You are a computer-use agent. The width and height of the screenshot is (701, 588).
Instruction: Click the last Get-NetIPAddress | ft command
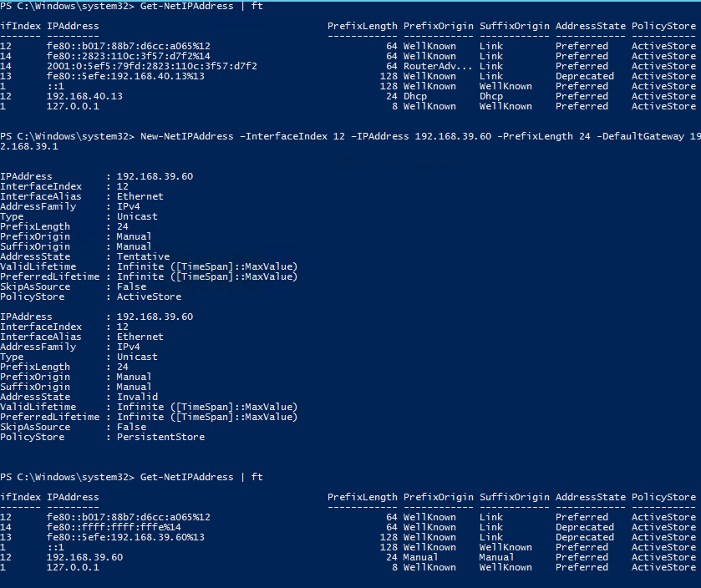click(x=201, y=477)
